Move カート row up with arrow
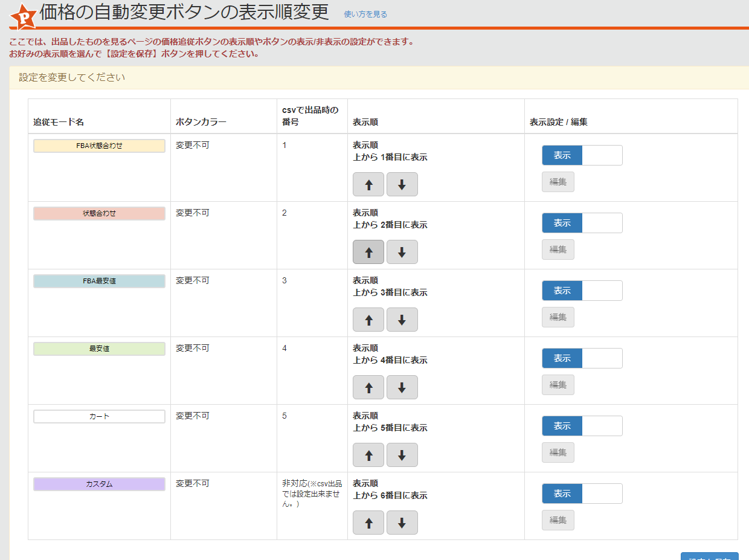The height and width of the screenshot is (560, 749). tap(368, 455)
